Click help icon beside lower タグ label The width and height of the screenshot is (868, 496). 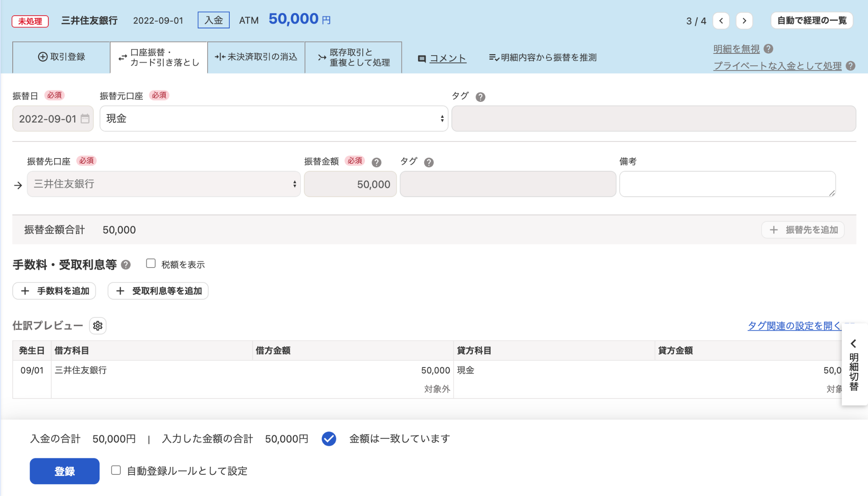point(429,162)
